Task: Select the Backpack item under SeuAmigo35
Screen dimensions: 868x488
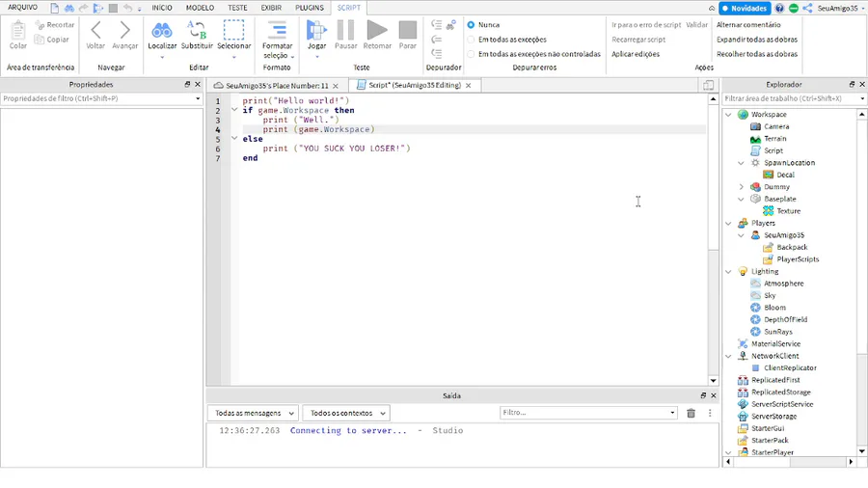Action: (785, 247)
